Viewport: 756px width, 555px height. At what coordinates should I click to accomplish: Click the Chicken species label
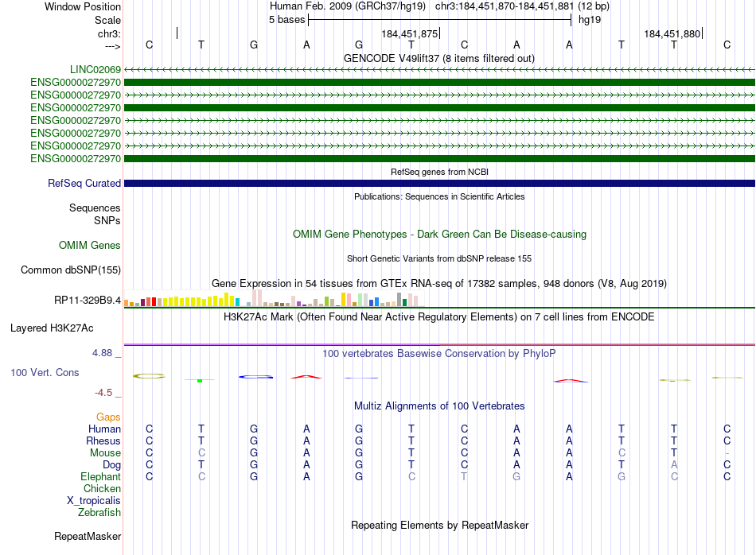pyautogui.click(x=102, y=488)
